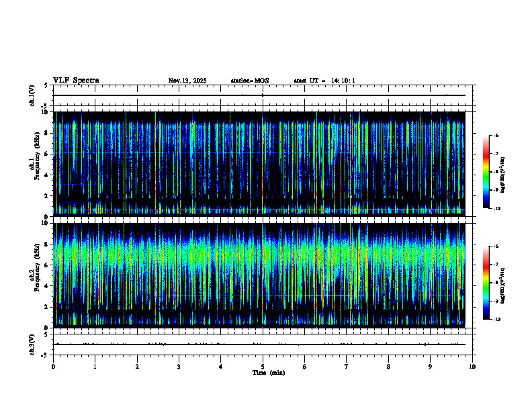Click the "ch.1(V)" axis label
The image size is (532, 411).
coord(32,95)
